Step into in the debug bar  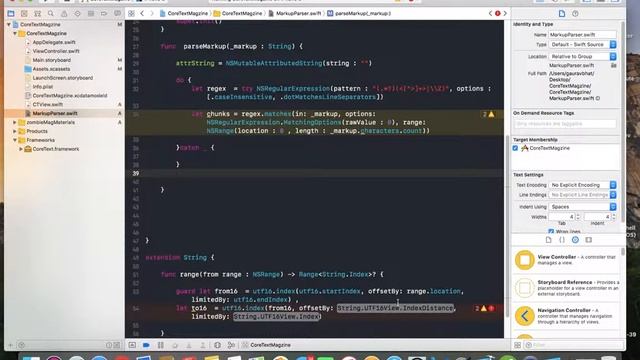189,345
